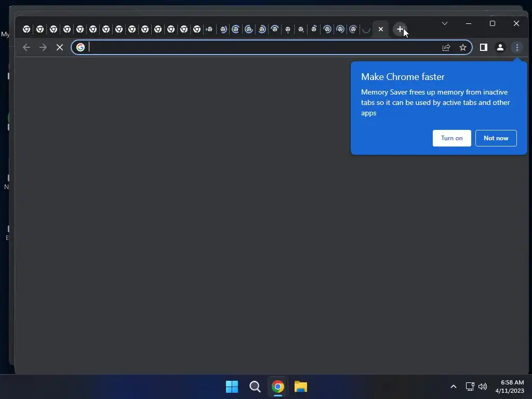Viewport: 532px width, 399px height.
Task: Bookmark this tab with the star icon
Action: point(463,47)
